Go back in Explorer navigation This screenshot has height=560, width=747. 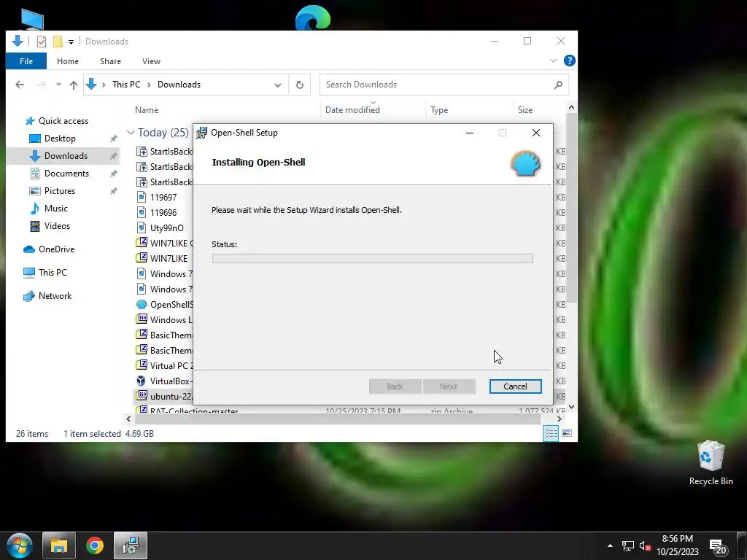click(x=20, y=85)
